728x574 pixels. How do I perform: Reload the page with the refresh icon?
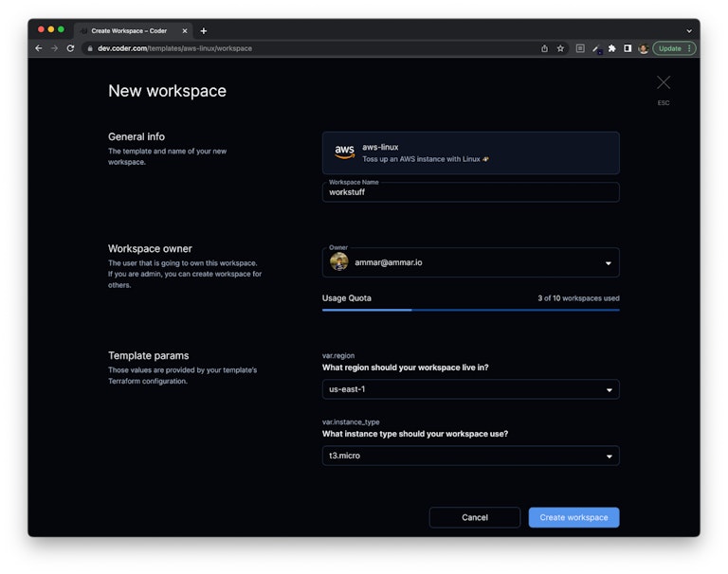pyautogui.click(x=70, y=48)
